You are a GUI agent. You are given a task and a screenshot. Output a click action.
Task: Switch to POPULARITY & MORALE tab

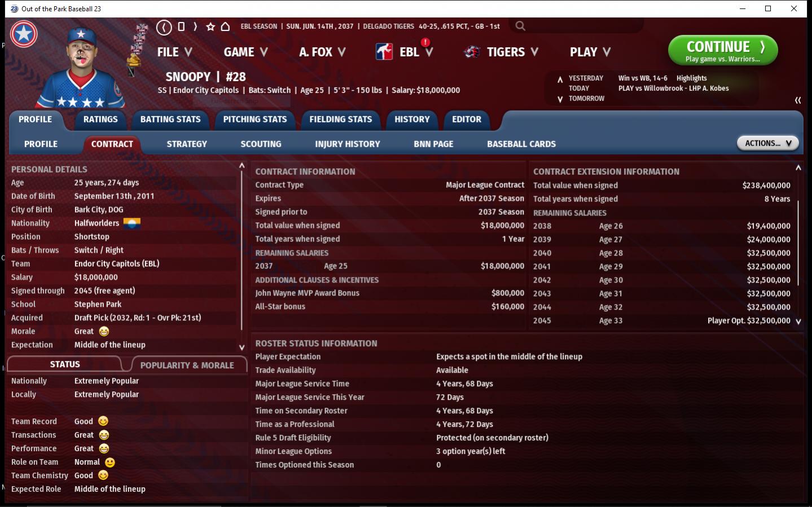pyautogui.click(x=187, y=365)
